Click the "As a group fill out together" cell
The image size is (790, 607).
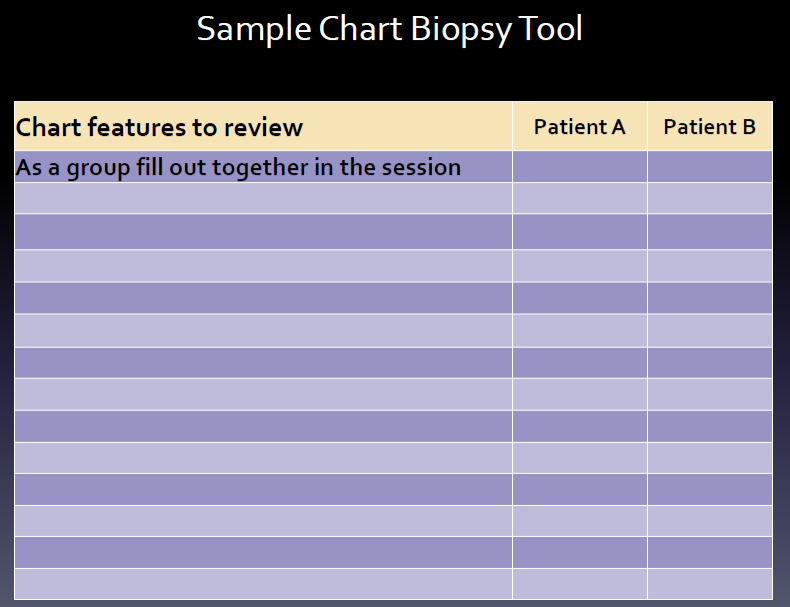[x=264, y=167]
